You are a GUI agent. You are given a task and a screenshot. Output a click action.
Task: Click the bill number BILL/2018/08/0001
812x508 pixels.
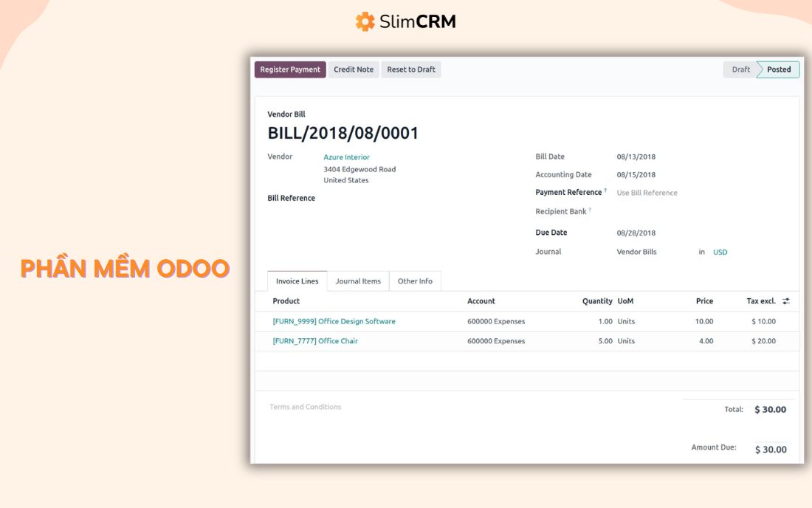(x=343, y=133)
